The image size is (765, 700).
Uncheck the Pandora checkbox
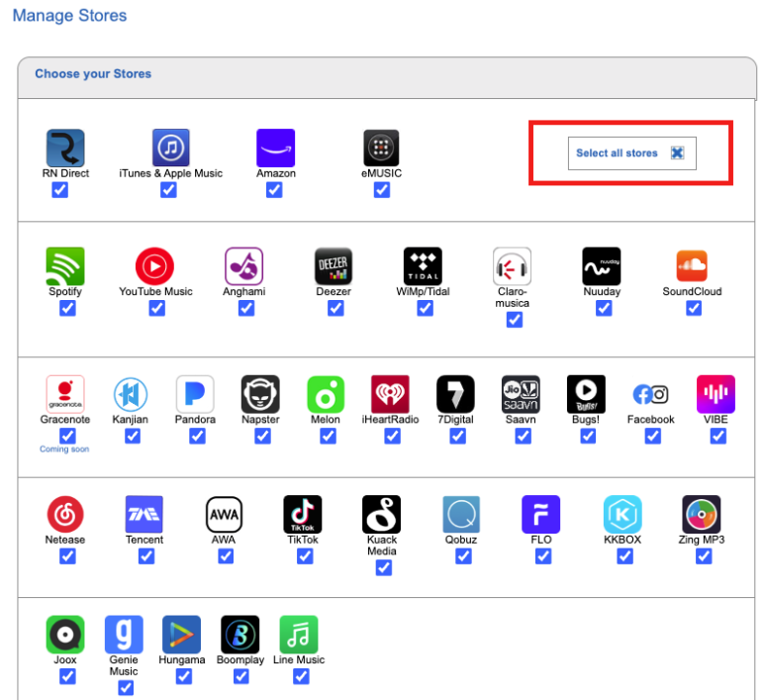click(x=198, y=436)
